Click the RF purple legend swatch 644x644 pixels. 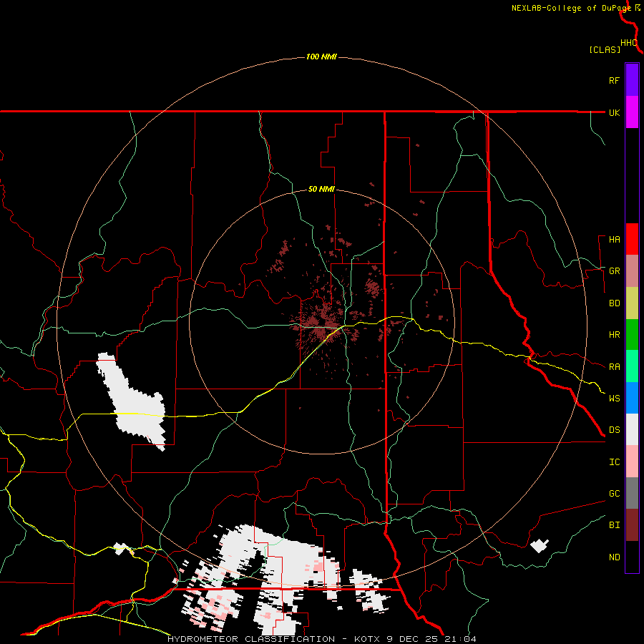click(x=632, y=80)
